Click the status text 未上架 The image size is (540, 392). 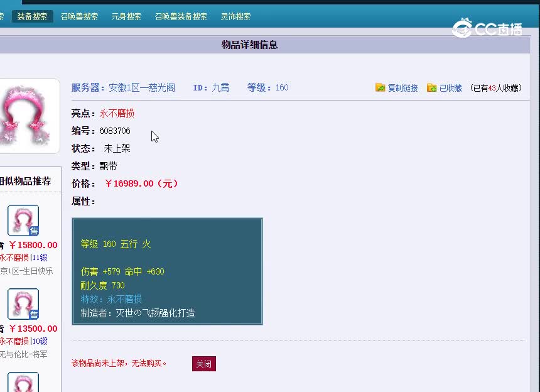point(117,148)
